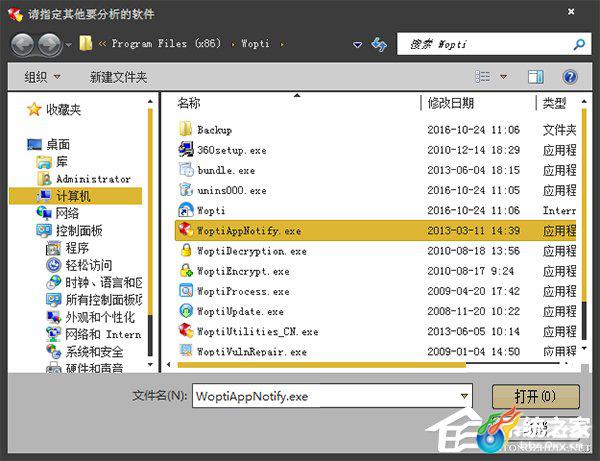Sort by the 名称 column header
The height and width of the screenshot is (461, 600).
click(189, 103)
